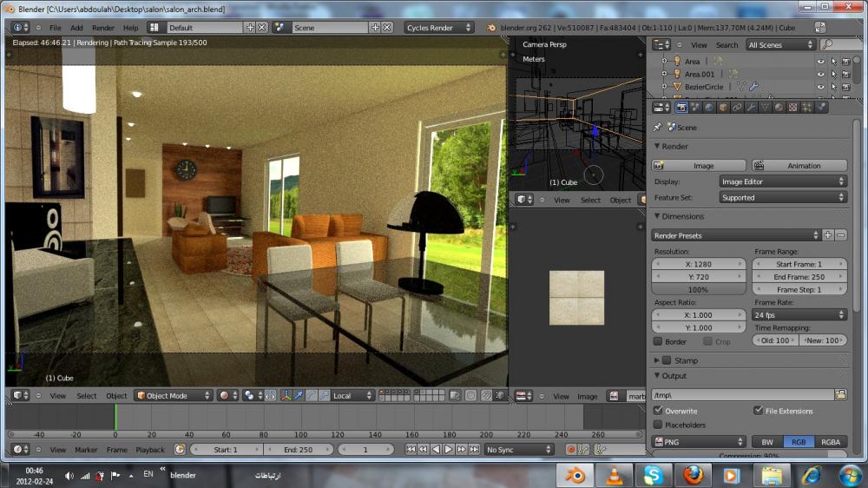Click the Animation render button
The height and width of the screenshot is (488, 868).
(799, 165)
